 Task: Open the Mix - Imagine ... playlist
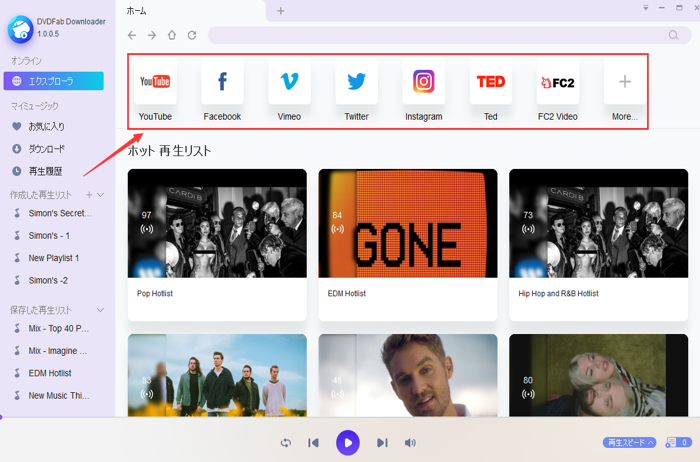tap(58, 351)
